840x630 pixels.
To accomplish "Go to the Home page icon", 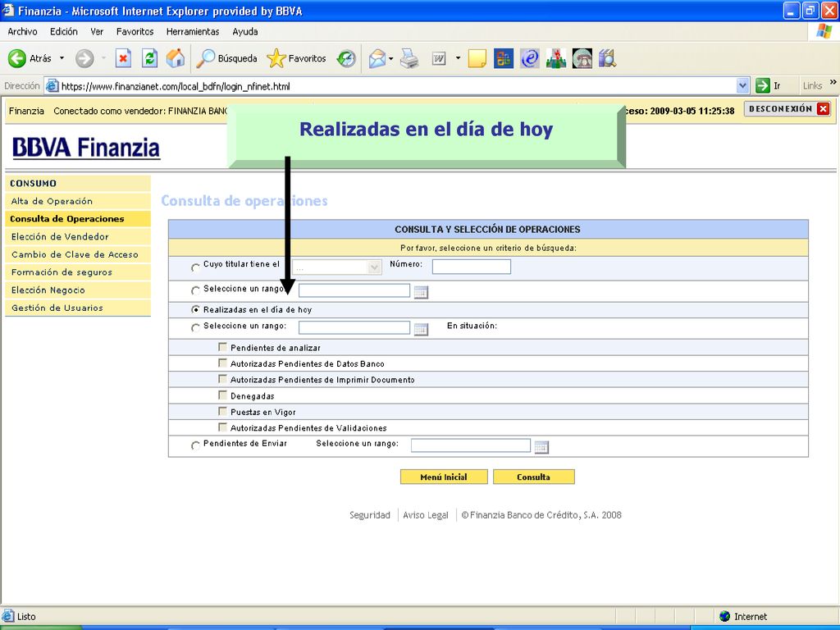I will click(x=176, y=58).
